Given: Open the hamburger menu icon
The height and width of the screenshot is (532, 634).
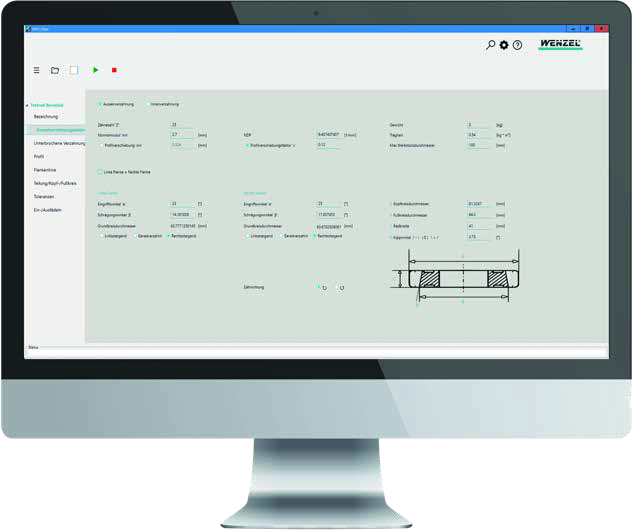Looking at the screenshot, I should [37, 70].
